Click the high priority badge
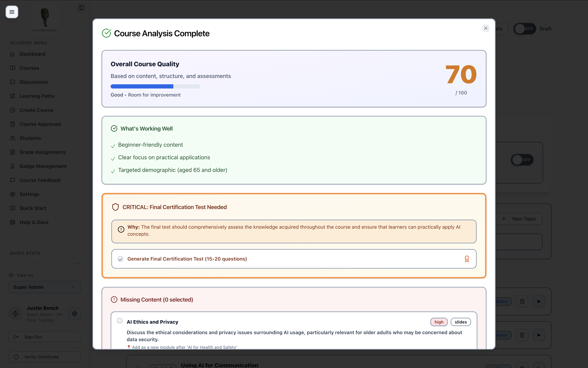This screenshot has height=368, width=588. tap(439, 322)
